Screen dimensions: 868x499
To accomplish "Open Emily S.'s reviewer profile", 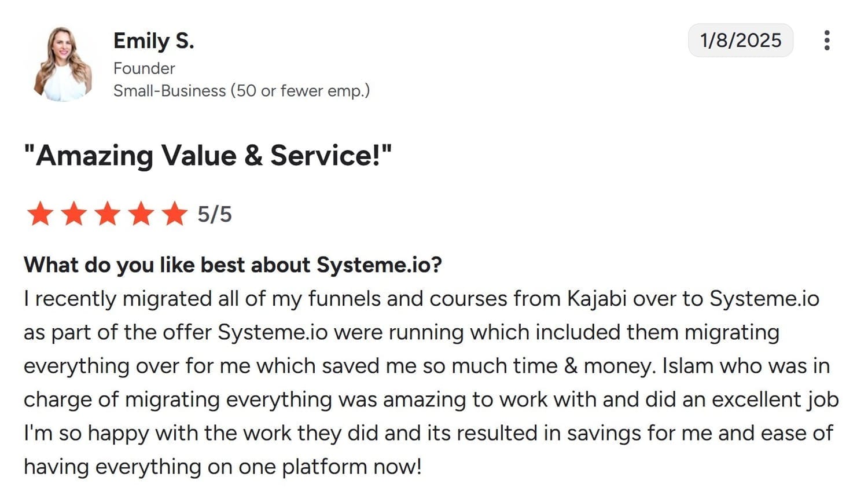I will click(153, 41).
